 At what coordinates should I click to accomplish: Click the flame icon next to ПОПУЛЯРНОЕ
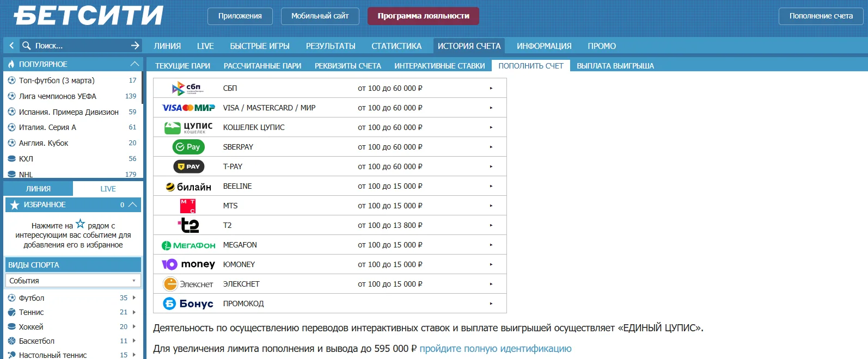tap(11, 64)
